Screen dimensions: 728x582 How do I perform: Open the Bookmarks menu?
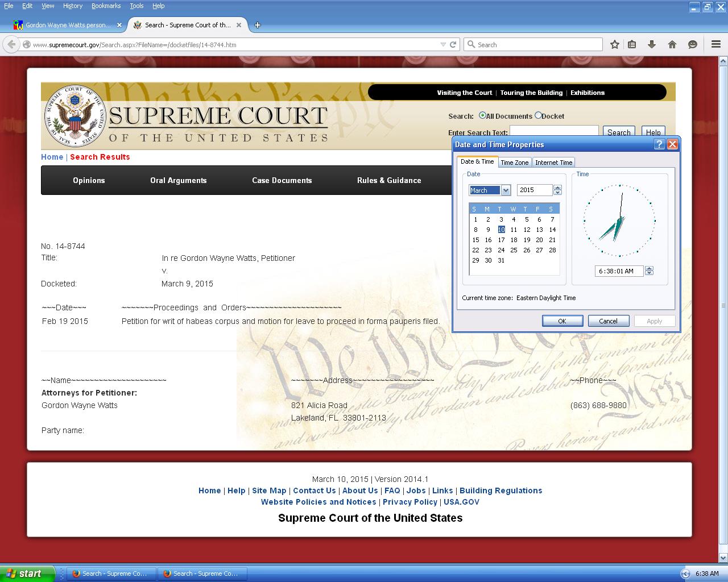click(x=106, y=6)
